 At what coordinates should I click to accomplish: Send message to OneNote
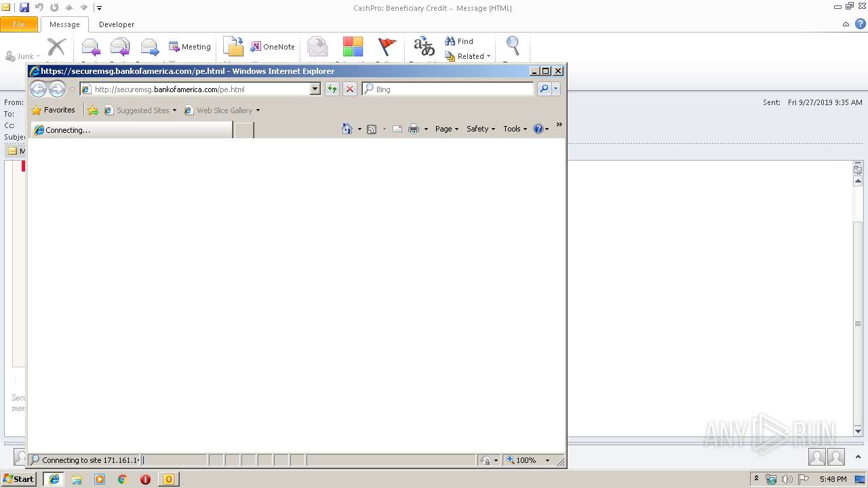point(273,47)
